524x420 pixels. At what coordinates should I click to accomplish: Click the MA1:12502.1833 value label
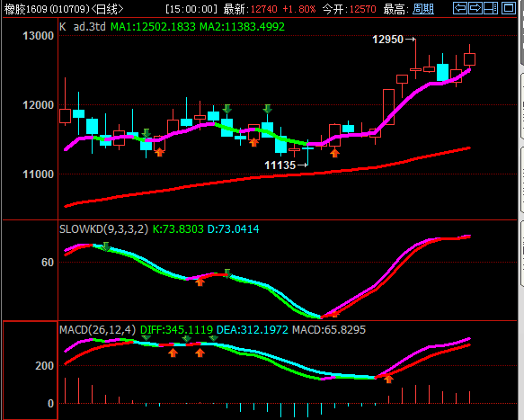153,27
